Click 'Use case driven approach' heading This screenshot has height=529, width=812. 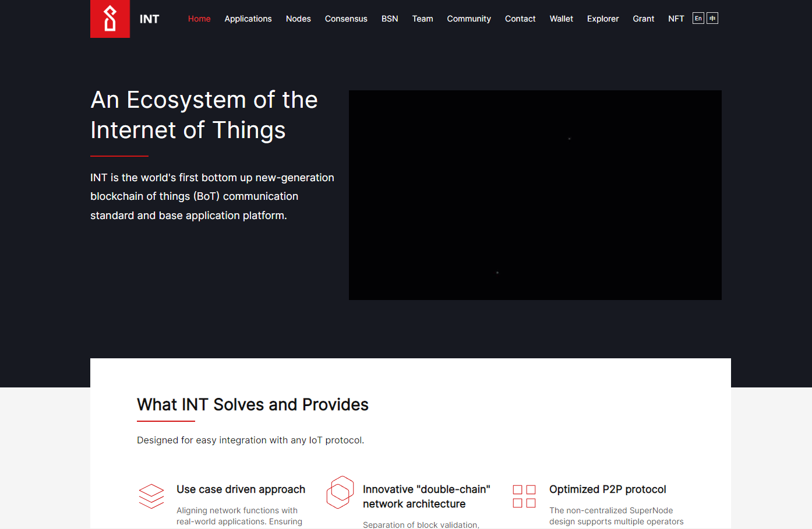click(x=241, y=489)
